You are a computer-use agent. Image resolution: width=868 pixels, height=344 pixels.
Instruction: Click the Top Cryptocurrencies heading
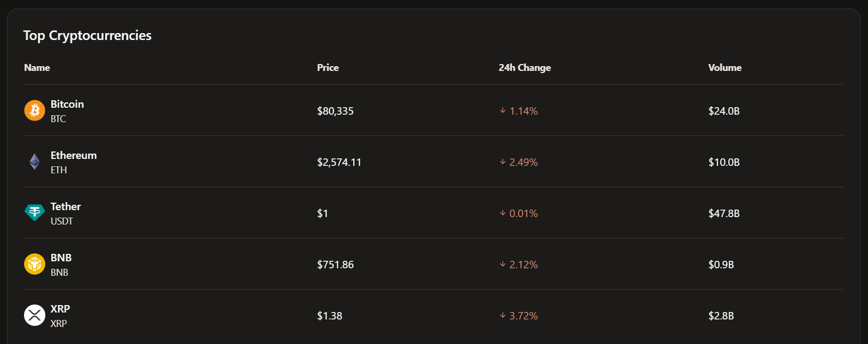click(x=87, y=36)
